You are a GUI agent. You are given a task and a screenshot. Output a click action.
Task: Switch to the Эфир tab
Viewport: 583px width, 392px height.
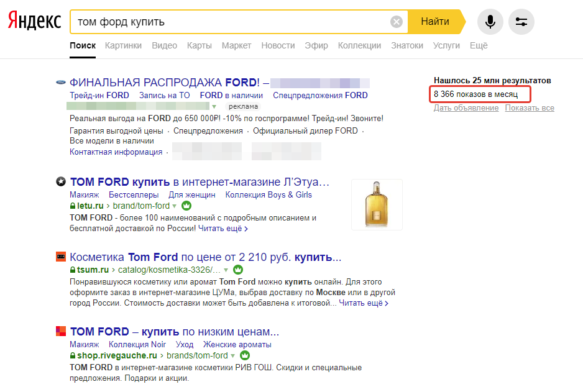coord(316,45)
